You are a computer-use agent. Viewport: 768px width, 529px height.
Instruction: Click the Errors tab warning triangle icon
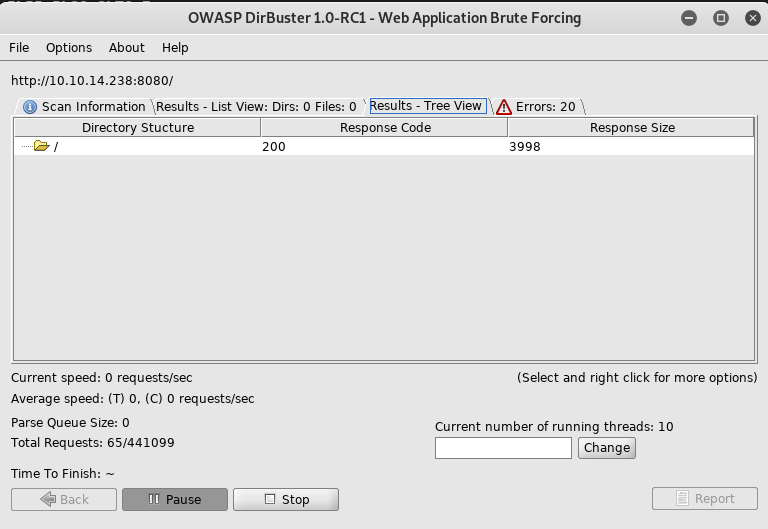click(504, 107)
